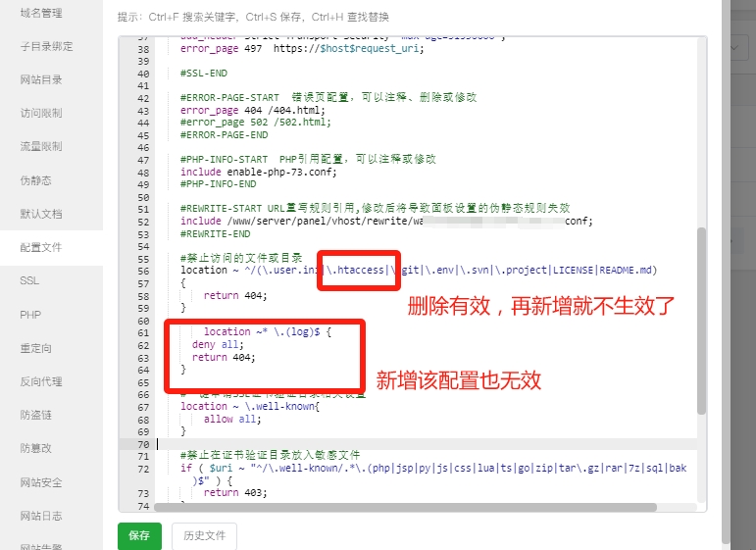The height and width of the screenshot is (550, 756).
Task: Switch to the 网站日志 tab
Action: [x=41, y=516]
